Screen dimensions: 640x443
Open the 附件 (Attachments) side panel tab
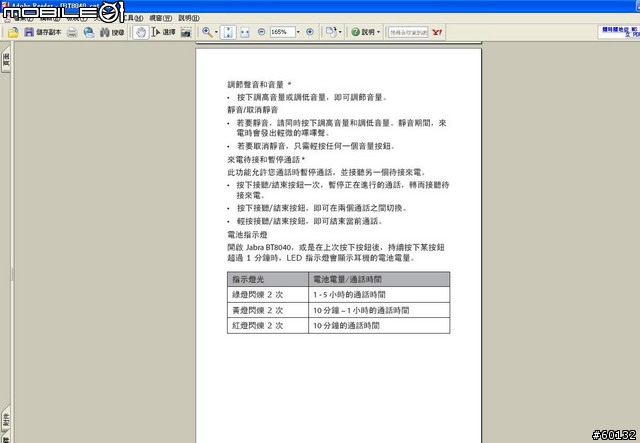[x=6, y=420]
